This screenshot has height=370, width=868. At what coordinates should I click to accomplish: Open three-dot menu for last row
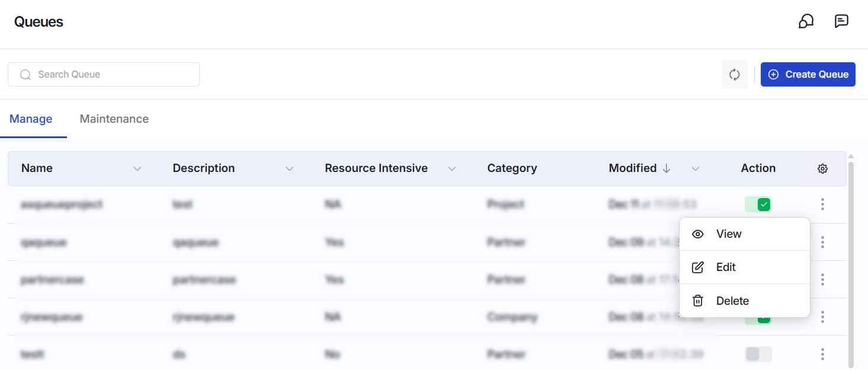tap(822, 355)
